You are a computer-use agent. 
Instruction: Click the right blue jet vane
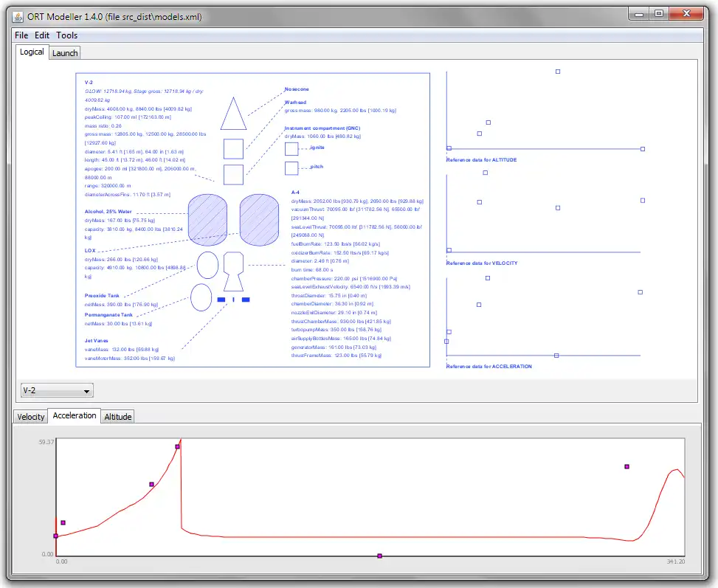click(246, 300)
